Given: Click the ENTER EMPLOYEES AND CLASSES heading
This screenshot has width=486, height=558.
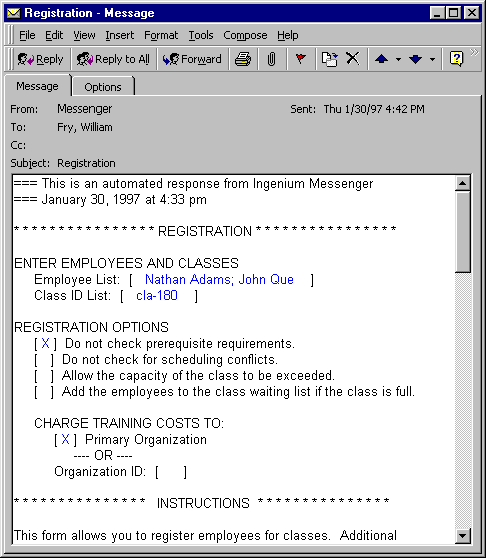Looking at the screenshot, I should [126, 263].
